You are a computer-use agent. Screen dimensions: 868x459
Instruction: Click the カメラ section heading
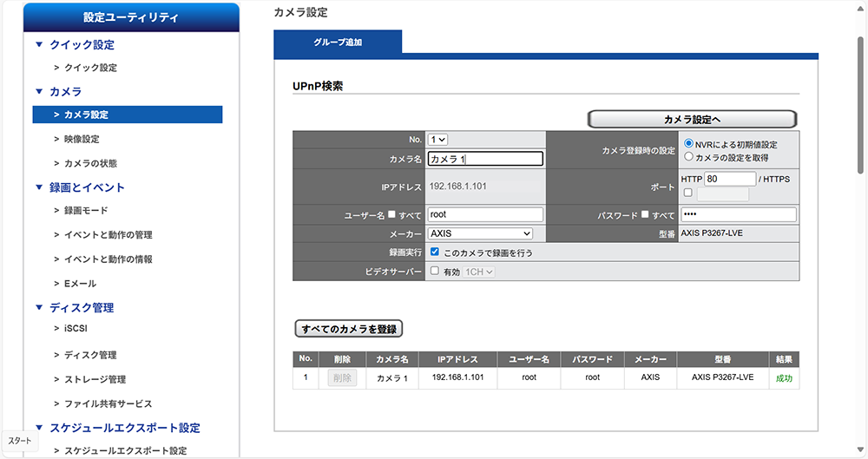click(65, 91)
